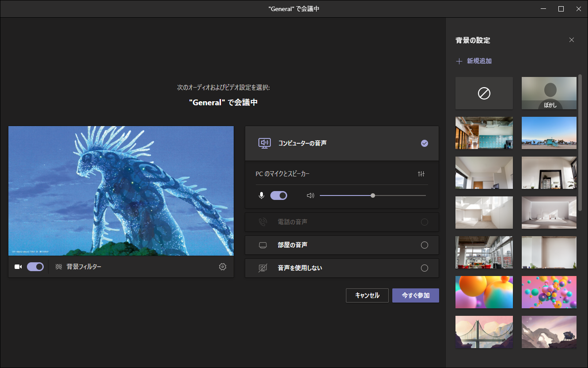
Task: Choose the beach sunset sky background
Action: click(x=549, y=133)
